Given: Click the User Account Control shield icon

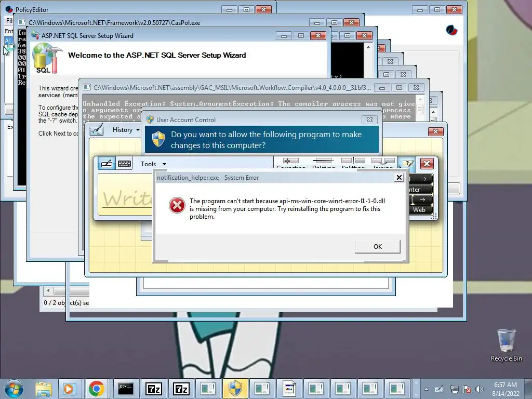Looking at the screenshot, I should pos(158,139).
